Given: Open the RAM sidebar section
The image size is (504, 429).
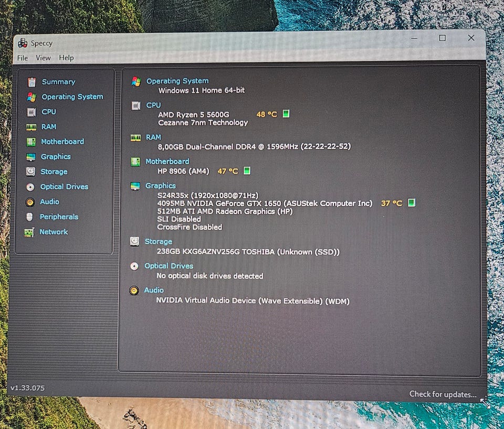Looking at the screenshot, I should tap(49, 127).
